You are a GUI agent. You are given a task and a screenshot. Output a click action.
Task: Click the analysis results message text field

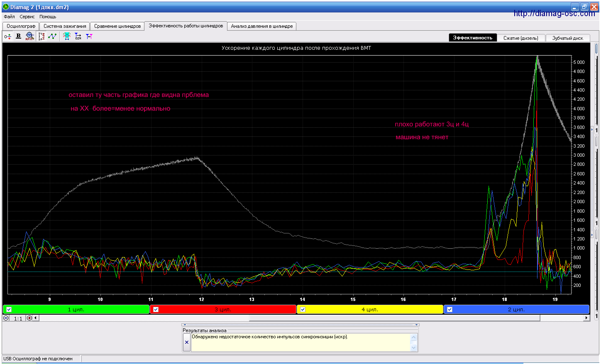coord(301,342)
